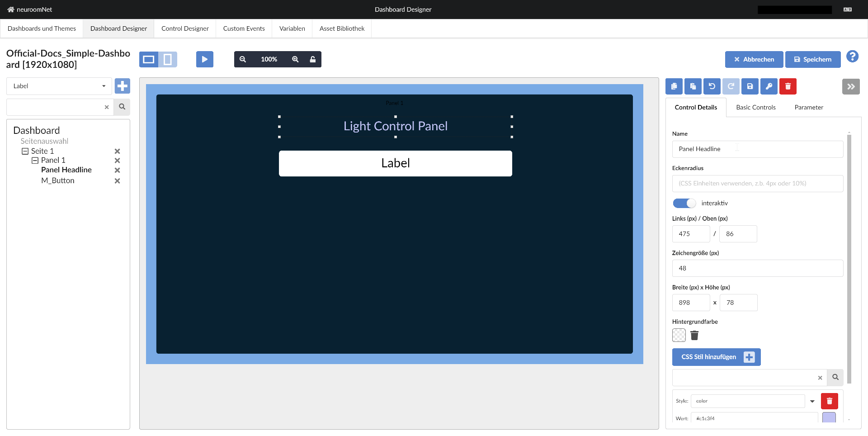Start the dashboard preview with the play button
This screenshot has width=868, height=436.
coord(204,59)
